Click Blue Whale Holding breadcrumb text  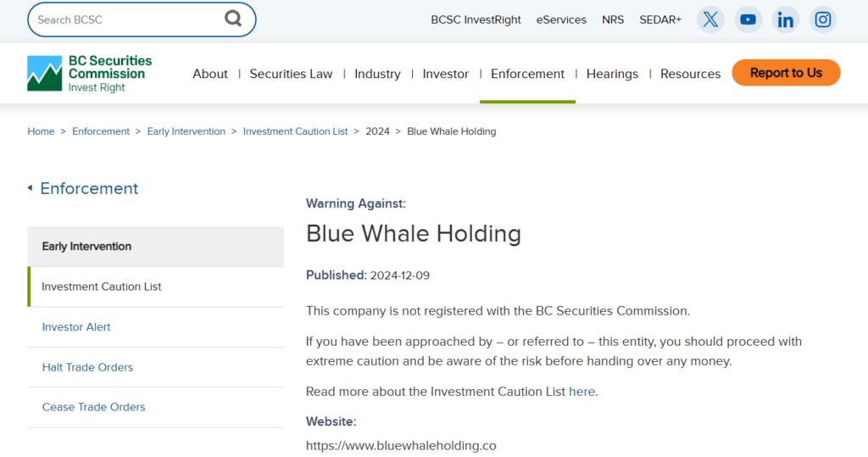click(x=452, y=131)
